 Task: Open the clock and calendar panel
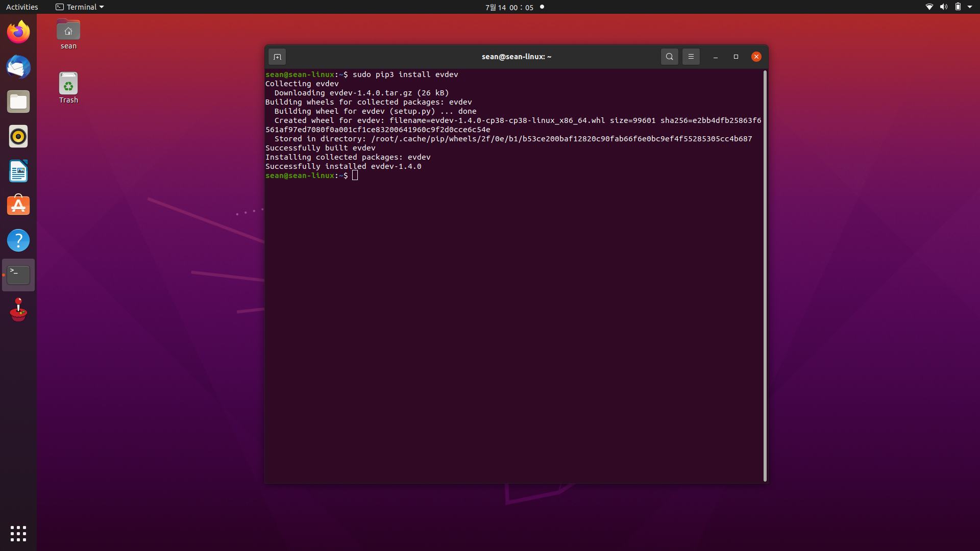pos(509,7)
